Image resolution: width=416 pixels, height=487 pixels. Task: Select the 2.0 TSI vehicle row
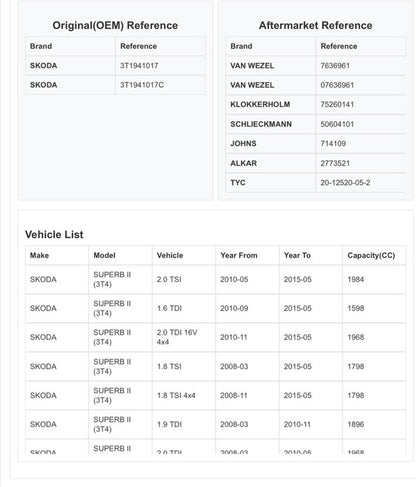pos(216,279)
